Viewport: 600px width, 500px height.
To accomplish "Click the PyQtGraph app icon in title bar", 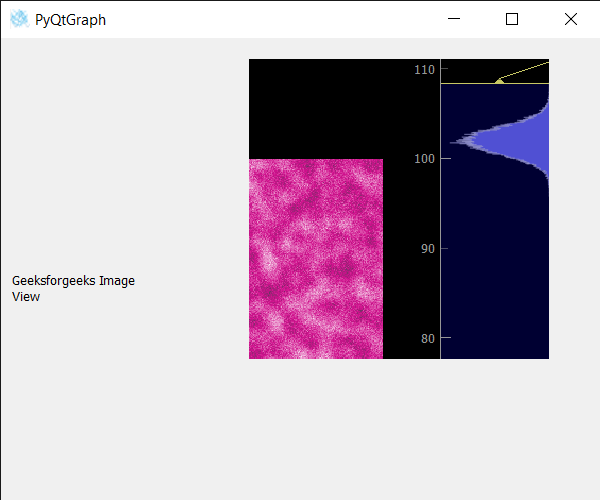I will (19, 19).
